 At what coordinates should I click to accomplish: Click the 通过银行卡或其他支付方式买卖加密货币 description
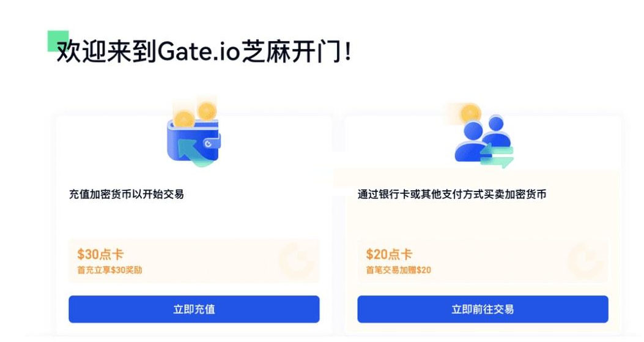pos(452,194)
